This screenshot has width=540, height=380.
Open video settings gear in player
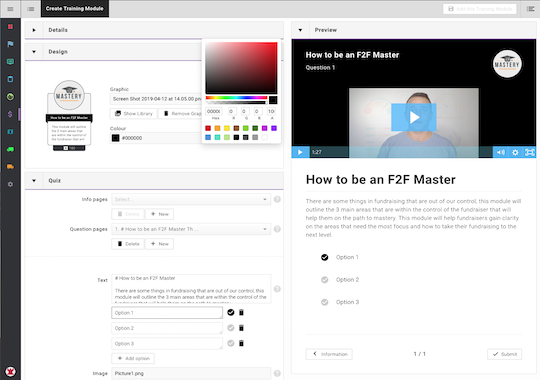pyautogui.click(x=515, y=152)
